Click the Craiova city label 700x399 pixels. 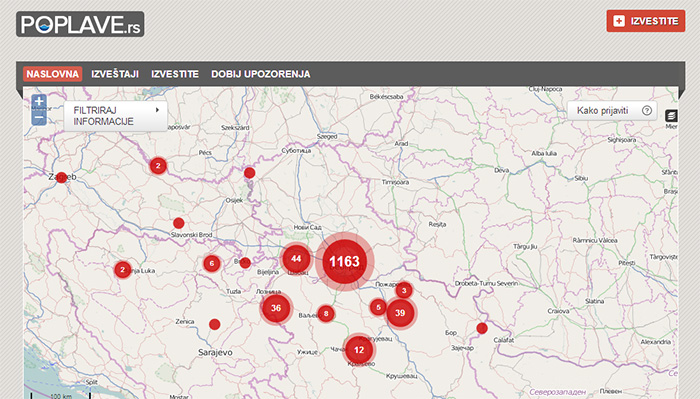(x=558, y=311)
